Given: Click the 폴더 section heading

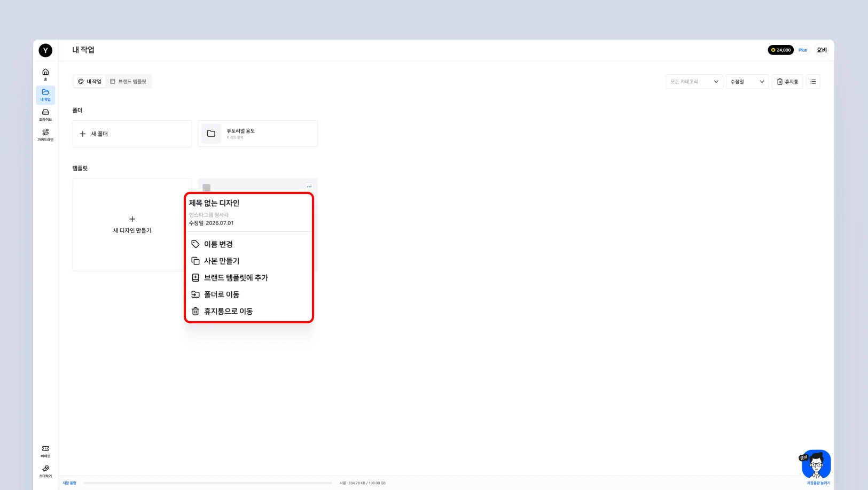Looking at the screenshot, I should click(77, 110).
